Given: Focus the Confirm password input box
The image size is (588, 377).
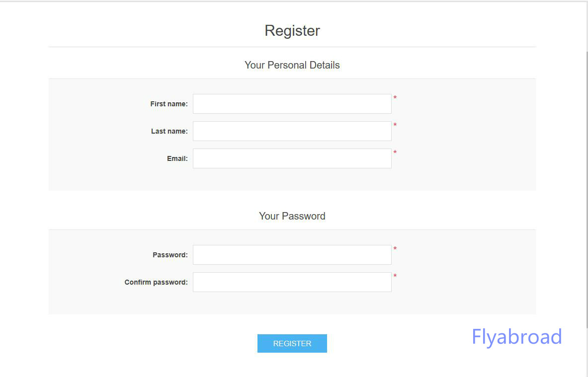Looking at the screenshot, I should pos(292,282).
